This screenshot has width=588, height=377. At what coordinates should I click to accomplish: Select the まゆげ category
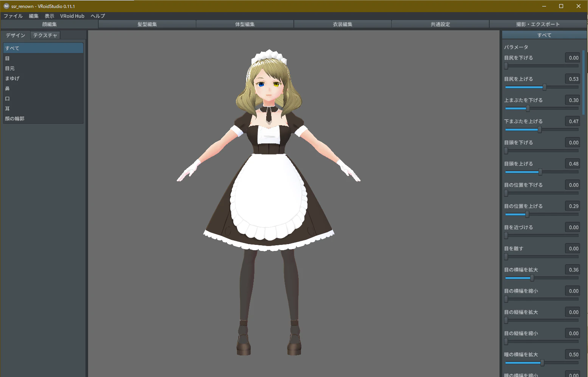pyautogui.click(x=43, y=78)
